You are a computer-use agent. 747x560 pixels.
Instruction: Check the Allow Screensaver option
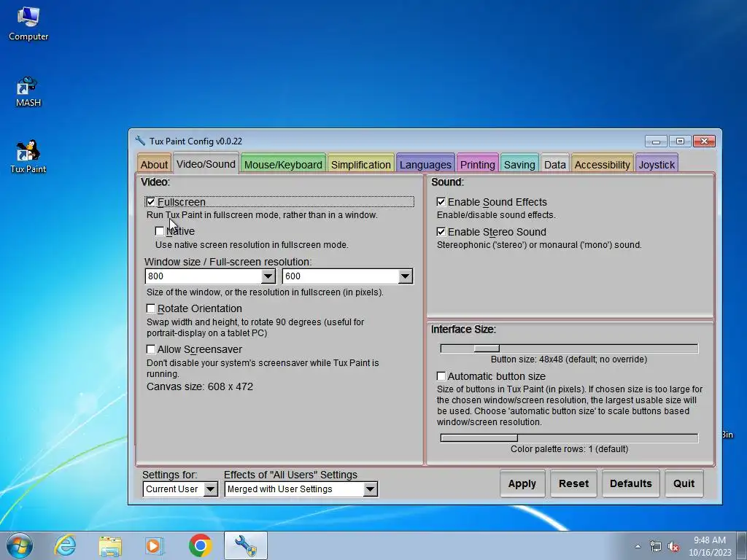151,349
